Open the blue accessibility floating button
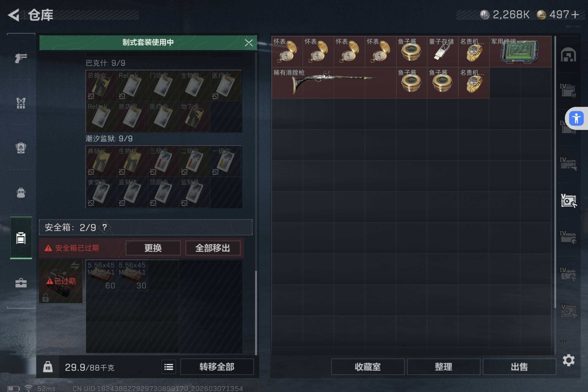Screen dimensions: 588x392 coord(576,118)
